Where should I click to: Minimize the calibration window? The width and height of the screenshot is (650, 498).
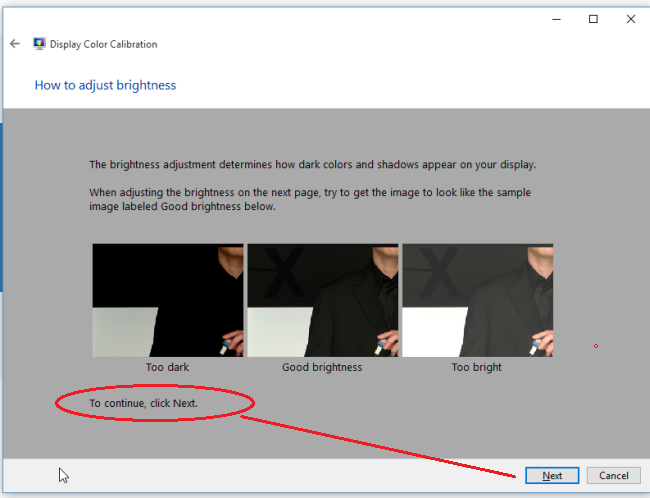tap(556, 19)
